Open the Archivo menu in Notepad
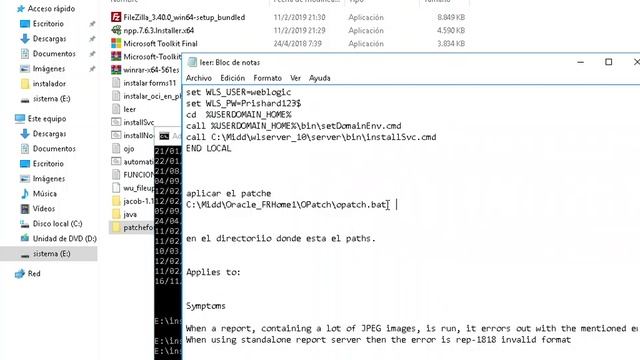Screen dimensions: 640x360 tap(199, 78)
